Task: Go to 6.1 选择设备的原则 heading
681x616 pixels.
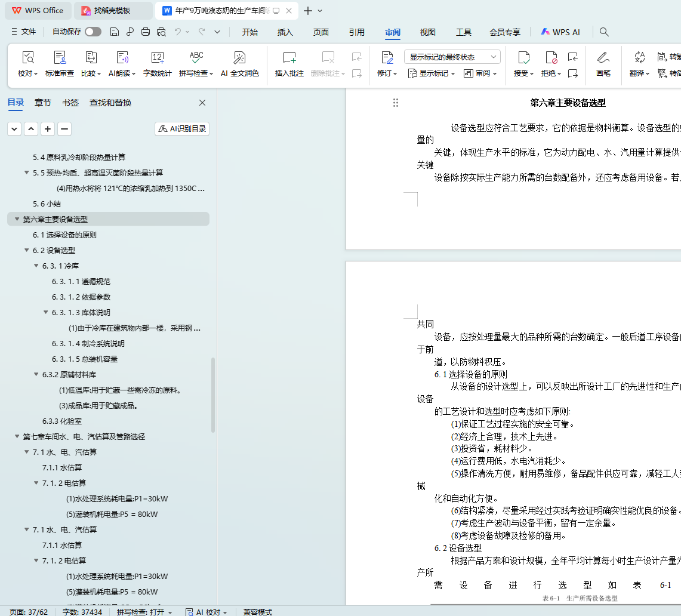Action: 64,235
